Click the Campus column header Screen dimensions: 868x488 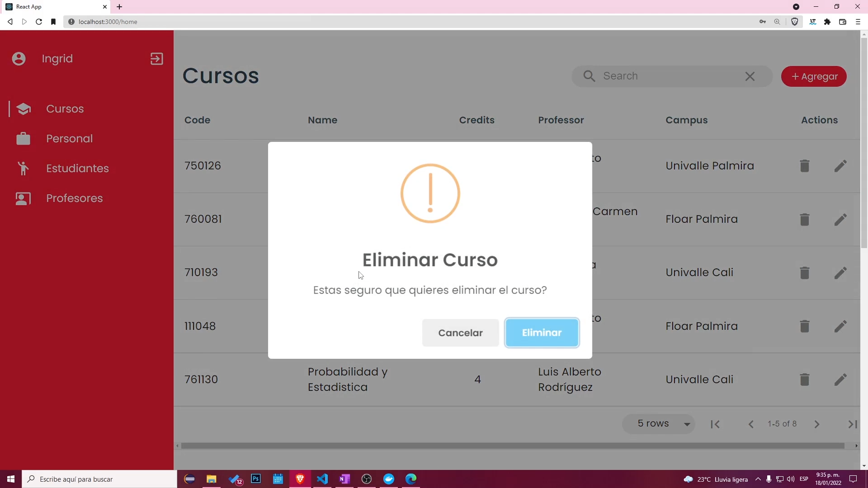point(686,120)
